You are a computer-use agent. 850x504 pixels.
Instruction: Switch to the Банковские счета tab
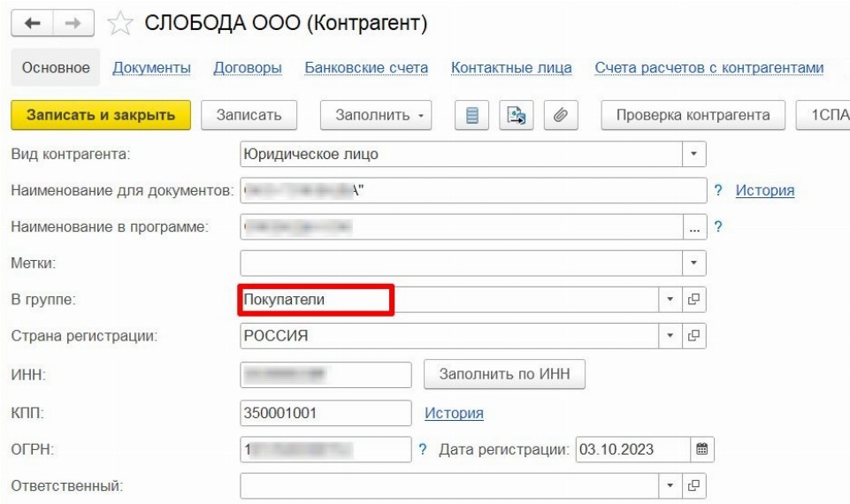click(366, 68)
